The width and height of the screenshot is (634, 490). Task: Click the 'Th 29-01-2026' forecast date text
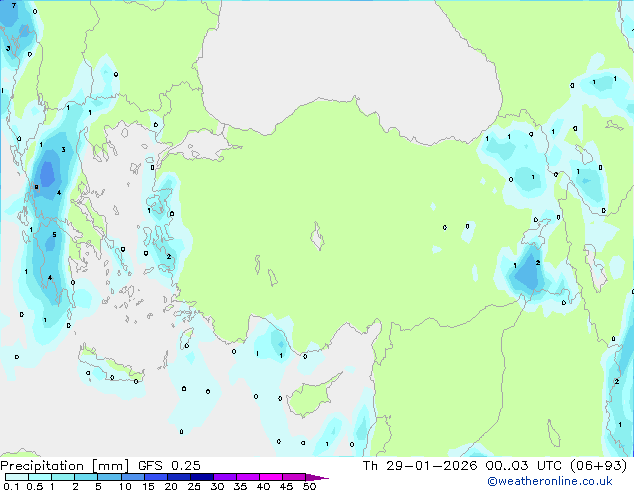[420, 466]
